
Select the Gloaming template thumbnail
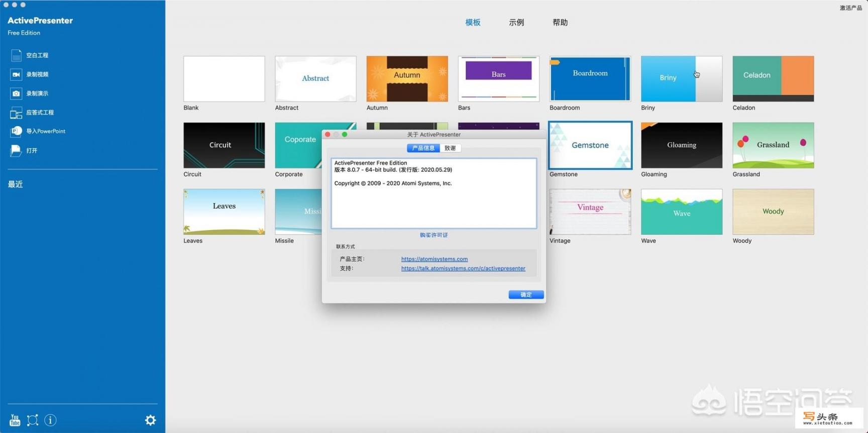(682, 145)
